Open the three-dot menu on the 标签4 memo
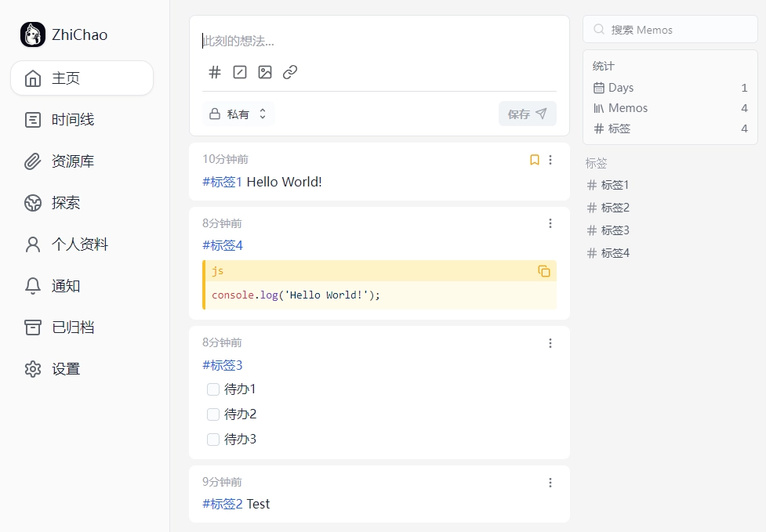 click(x=550, y=223)
